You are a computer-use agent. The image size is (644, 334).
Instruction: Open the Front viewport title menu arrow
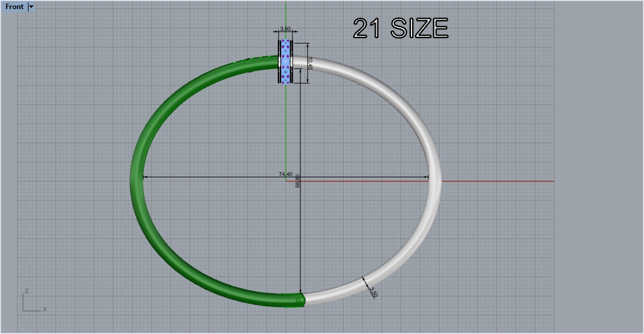(31, 7)
